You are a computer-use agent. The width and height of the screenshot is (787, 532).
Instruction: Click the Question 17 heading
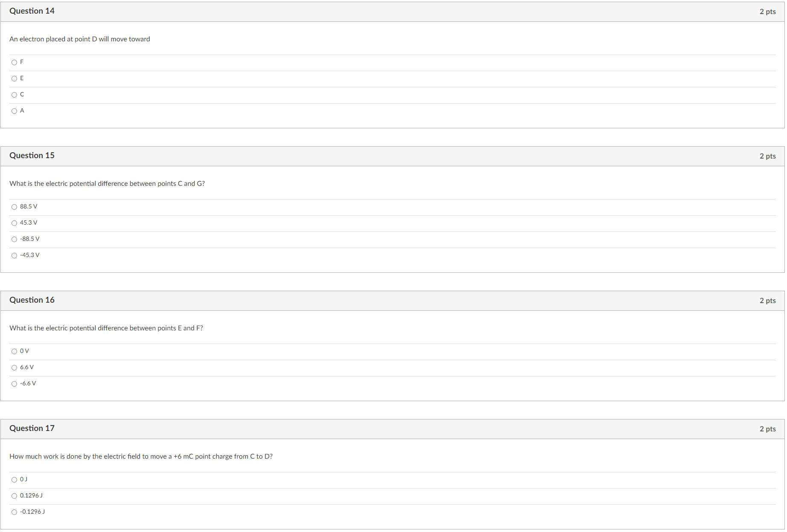click(32, 428)
